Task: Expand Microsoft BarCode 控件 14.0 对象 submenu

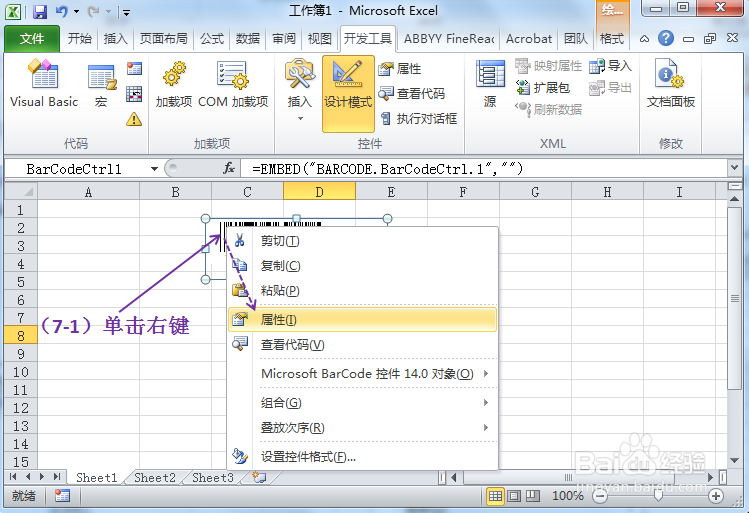Action: [362, 374]
